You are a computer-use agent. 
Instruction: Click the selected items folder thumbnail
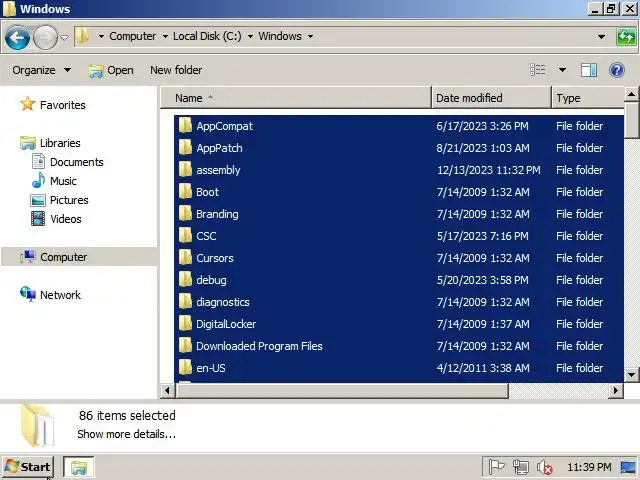(x=37, y=426)
